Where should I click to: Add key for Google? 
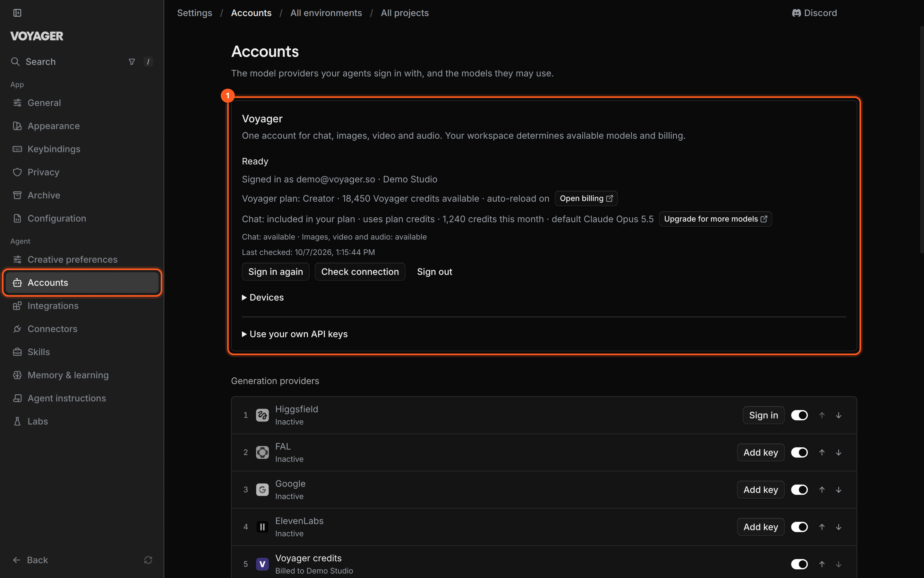[x=761, y=490]
